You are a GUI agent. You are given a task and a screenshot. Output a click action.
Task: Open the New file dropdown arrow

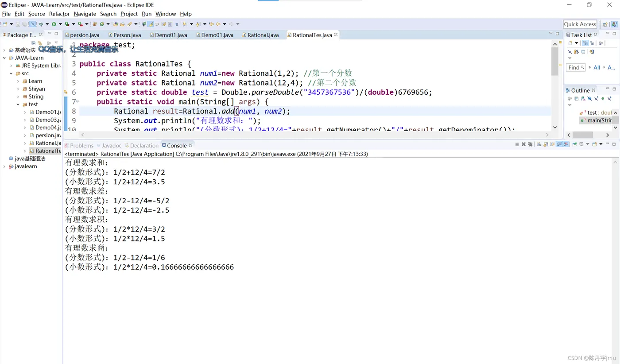pos(12,24)
